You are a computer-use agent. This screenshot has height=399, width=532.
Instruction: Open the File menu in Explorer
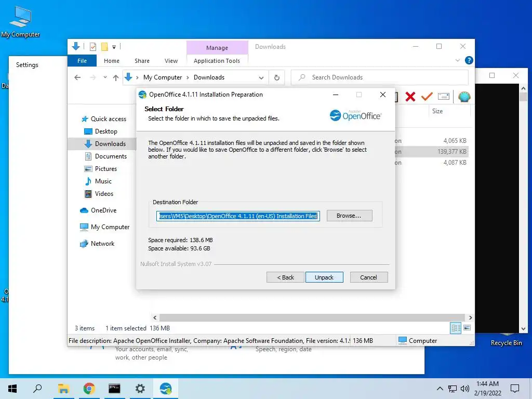coord(82,61)
